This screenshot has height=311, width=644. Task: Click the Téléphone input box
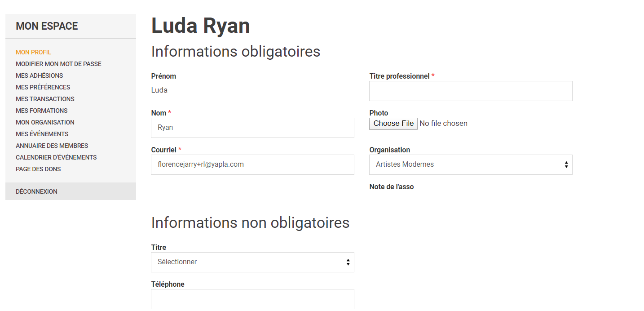point(252,299)
